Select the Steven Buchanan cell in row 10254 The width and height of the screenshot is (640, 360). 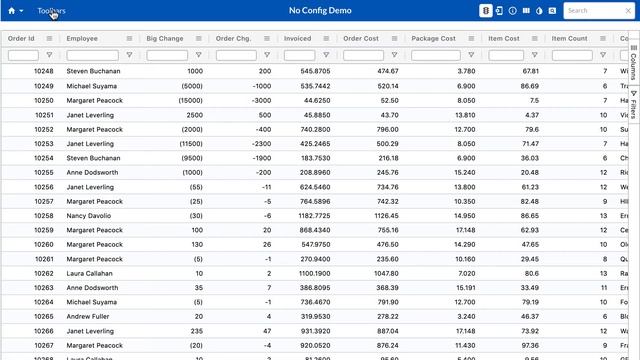93,158
